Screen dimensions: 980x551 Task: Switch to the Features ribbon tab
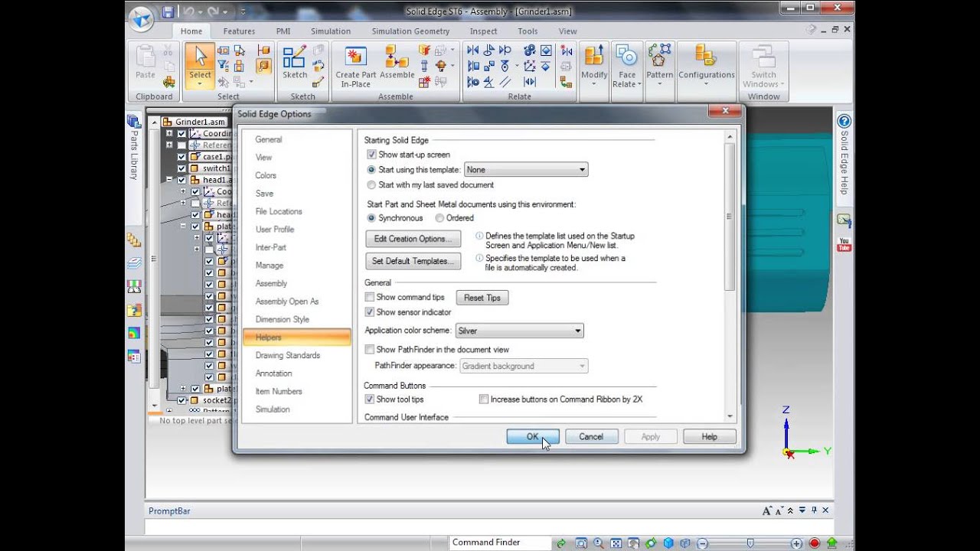click(239, 31)
